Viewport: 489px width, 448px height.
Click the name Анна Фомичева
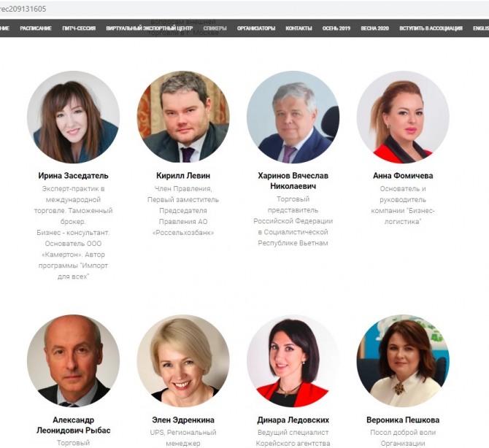(403, 176)
